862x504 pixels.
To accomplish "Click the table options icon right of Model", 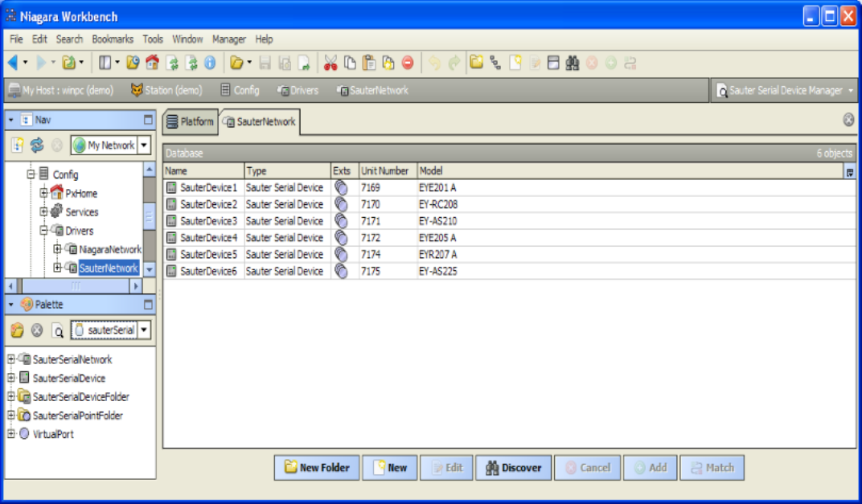I will coord(850,171).
